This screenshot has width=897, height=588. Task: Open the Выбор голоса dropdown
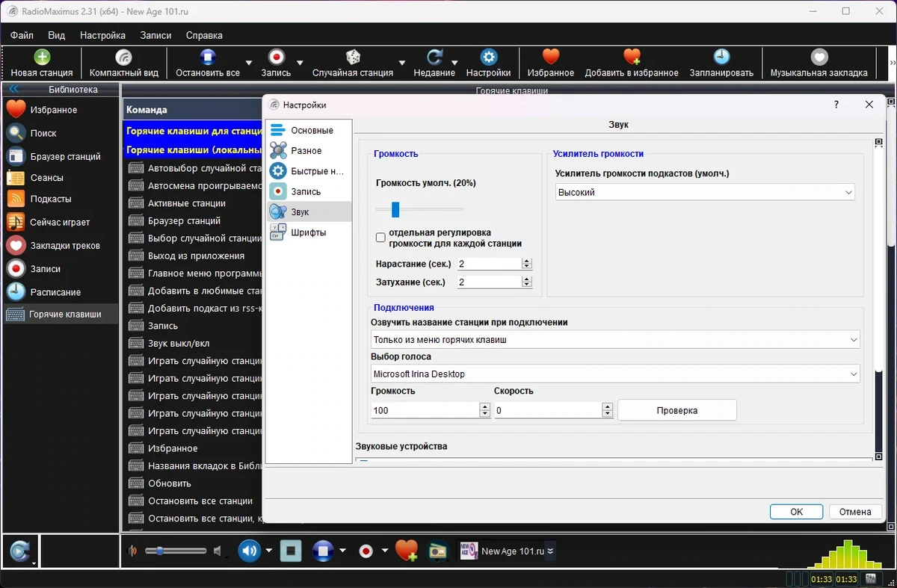(x=615, y=374)
